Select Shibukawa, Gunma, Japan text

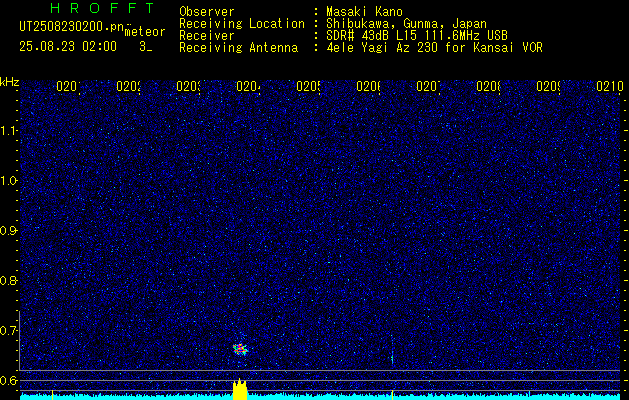coord(406,24)
